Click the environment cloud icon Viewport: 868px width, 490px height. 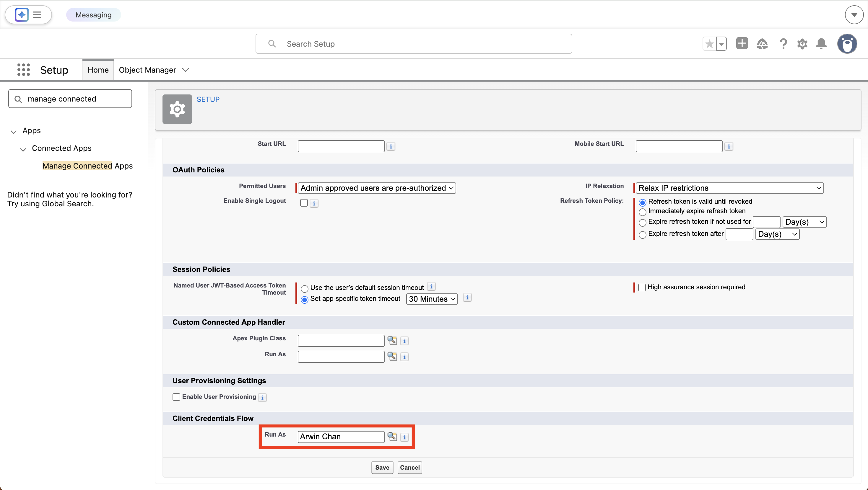point(763,44)
